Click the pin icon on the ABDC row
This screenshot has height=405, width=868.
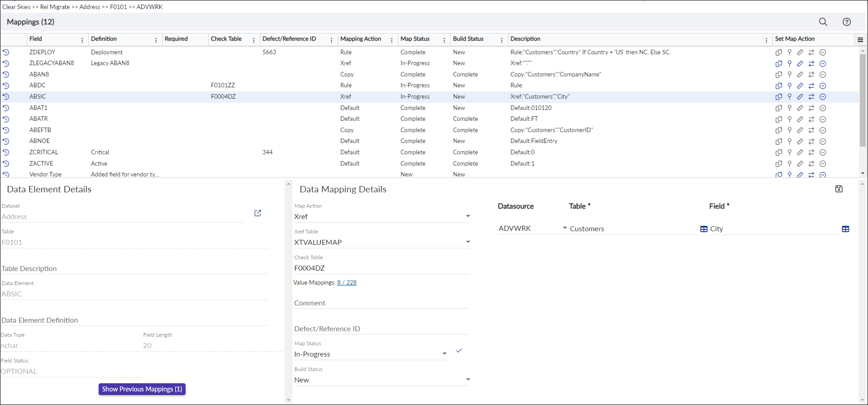tap(789, 86)
